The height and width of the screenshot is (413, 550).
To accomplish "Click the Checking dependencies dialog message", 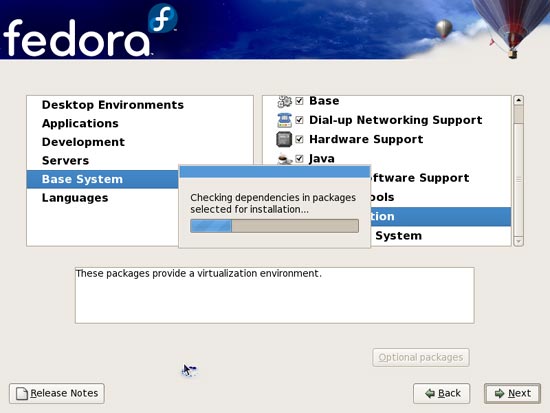I will [x=273, y=204].
